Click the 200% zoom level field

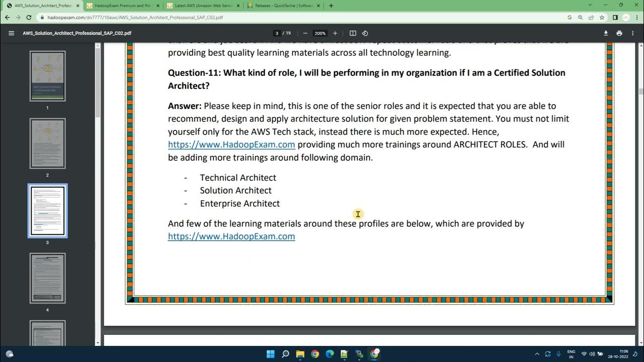320,33
